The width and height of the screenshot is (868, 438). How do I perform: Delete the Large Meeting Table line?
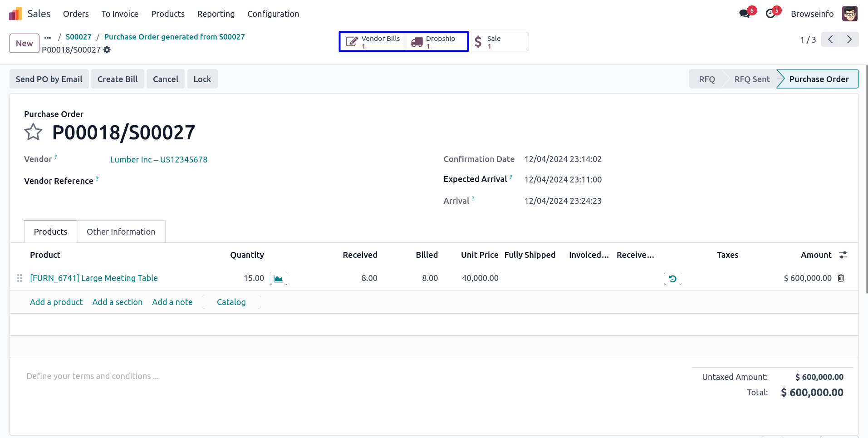coord(841,278)
